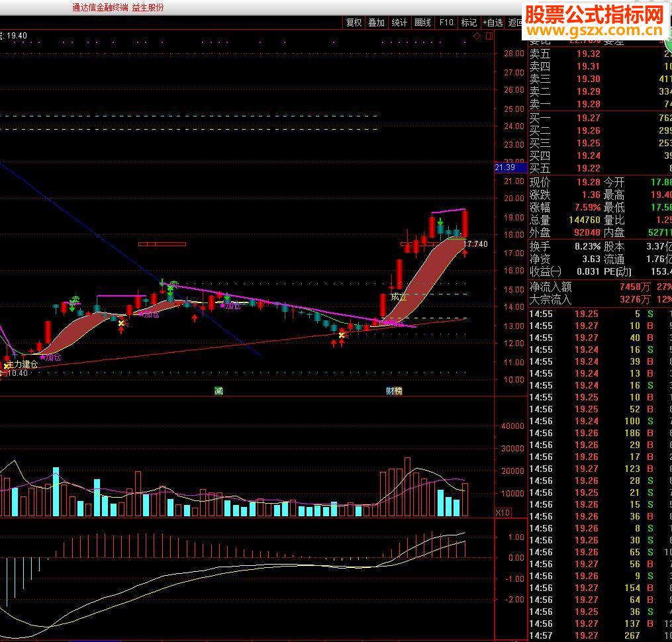
Task: Click the 现价 19.28 value
Action: point(588,182)
